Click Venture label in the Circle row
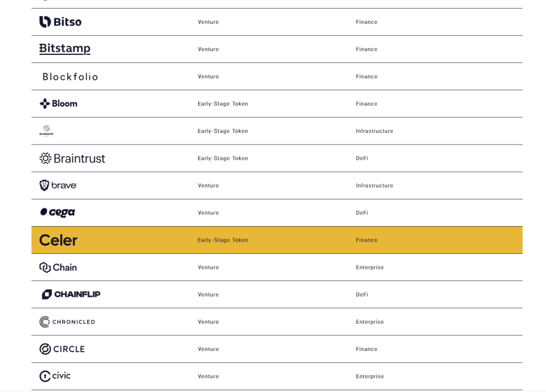 pyautogui.click(x=208, y=349)
